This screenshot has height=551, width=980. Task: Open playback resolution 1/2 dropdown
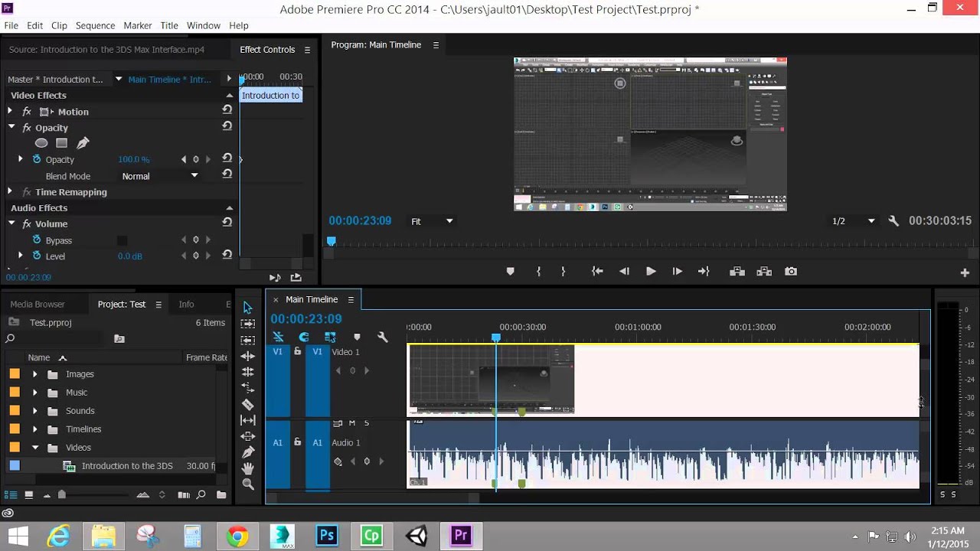pyautogui.click(x=853, y=221)
